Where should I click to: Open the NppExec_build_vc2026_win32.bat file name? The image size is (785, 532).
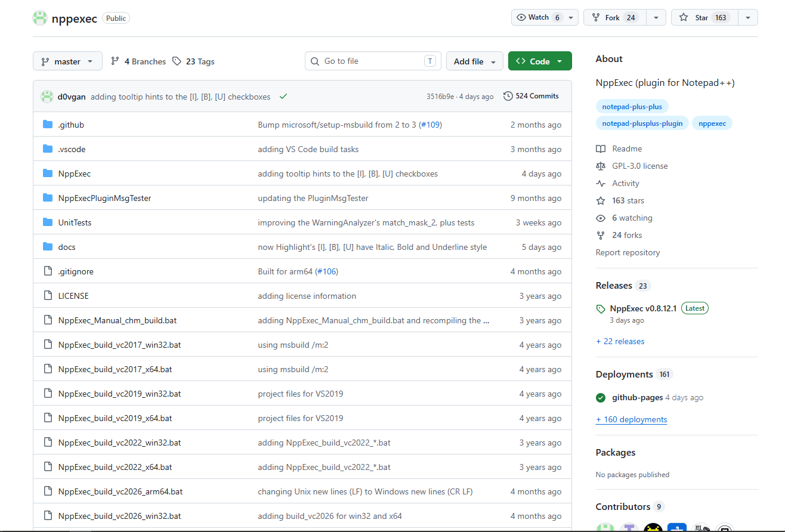(120, 516)
